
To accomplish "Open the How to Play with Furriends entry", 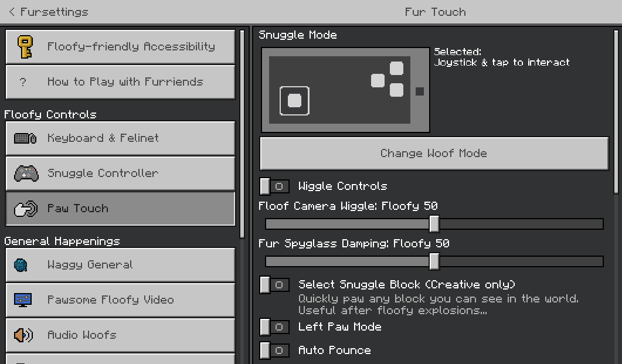I will click(x=120, y=82).
